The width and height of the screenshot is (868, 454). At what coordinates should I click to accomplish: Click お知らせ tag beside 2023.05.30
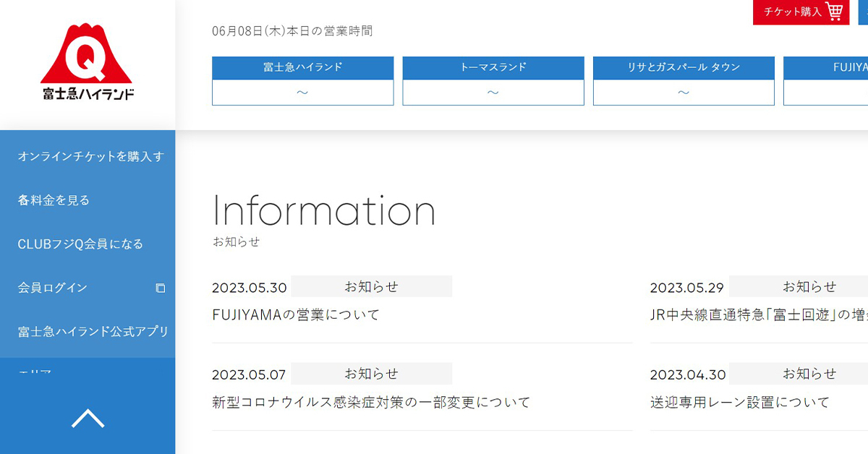(371, 286)
